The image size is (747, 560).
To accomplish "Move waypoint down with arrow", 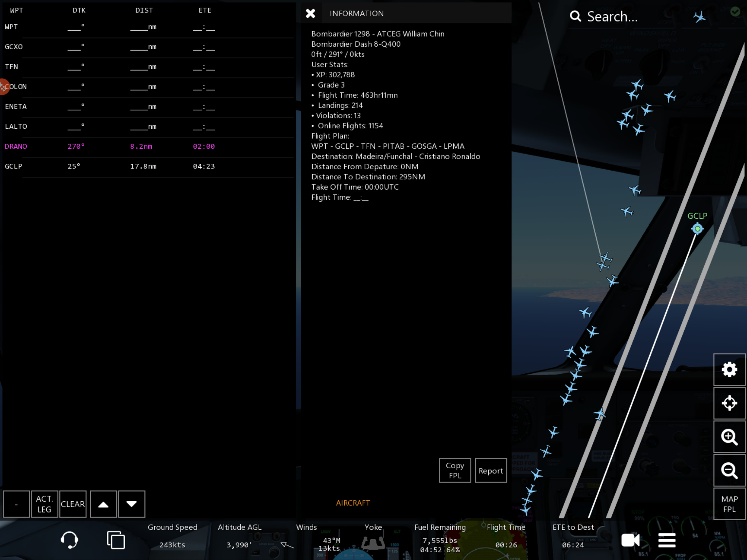I will [x=132, y=504].
